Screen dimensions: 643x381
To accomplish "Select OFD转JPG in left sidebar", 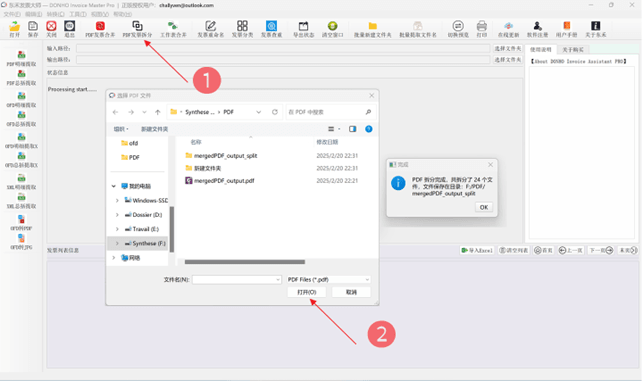I will click(21, 242).
